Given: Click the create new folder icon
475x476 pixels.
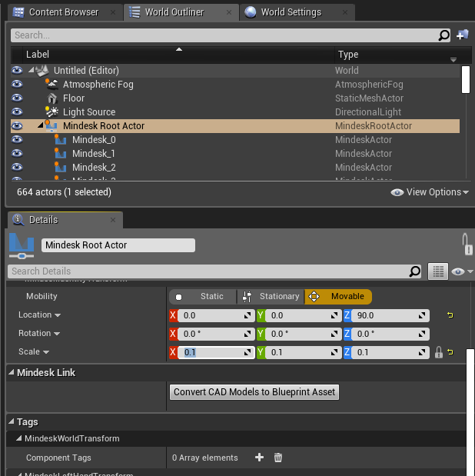Looking at the screenshot, I should [462, 35].
